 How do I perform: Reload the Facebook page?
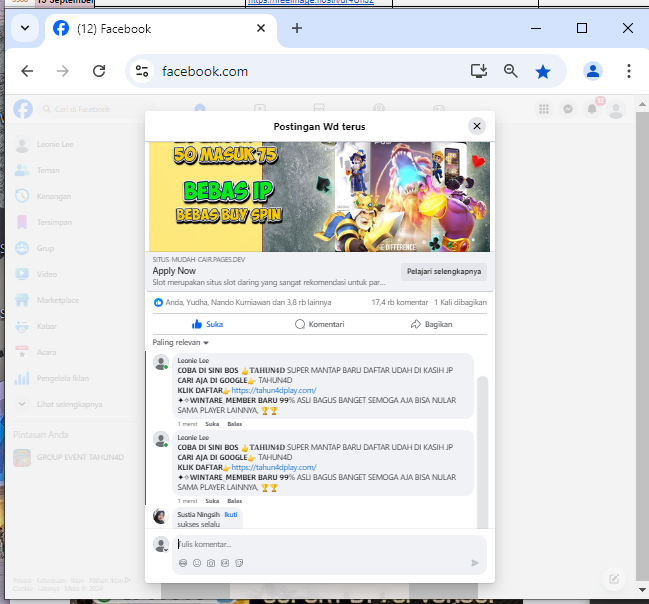tap(99, 71)
